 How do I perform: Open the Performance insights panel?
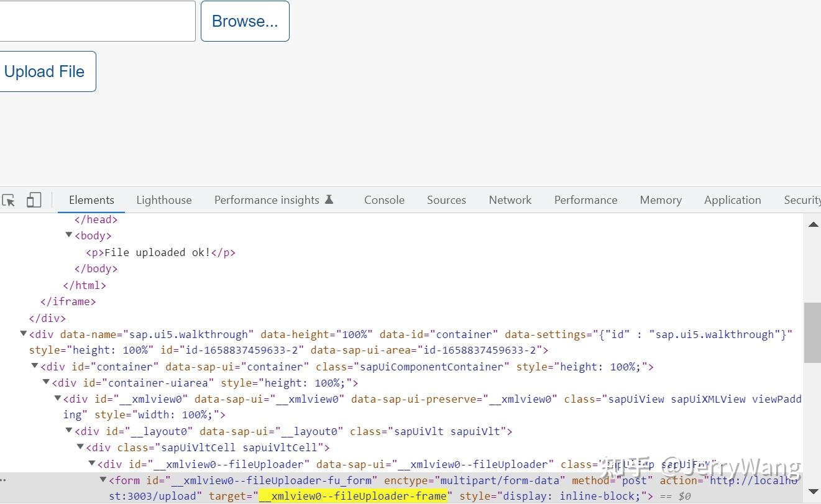click(266, 199)
